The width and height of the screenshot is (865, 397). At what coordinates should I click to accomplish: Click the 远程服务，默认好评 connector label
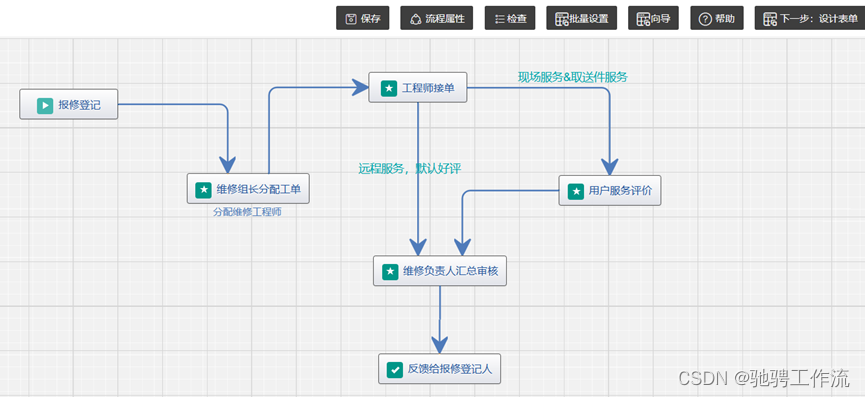pos(409,169)
